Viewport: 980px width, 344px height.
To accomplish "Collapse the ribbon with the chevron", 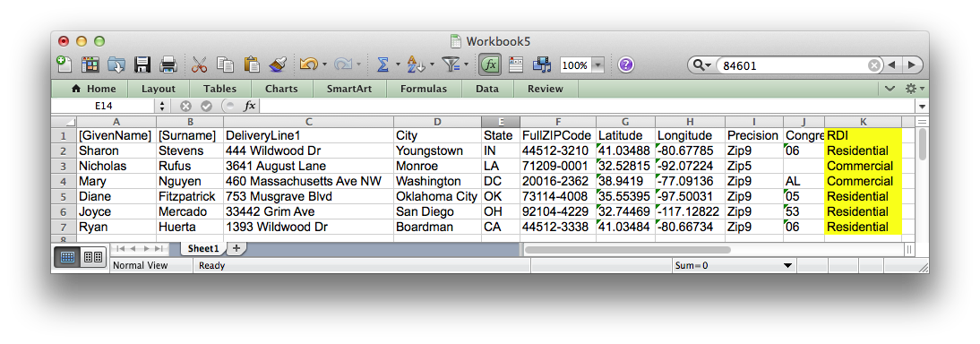I will [890, 89].
